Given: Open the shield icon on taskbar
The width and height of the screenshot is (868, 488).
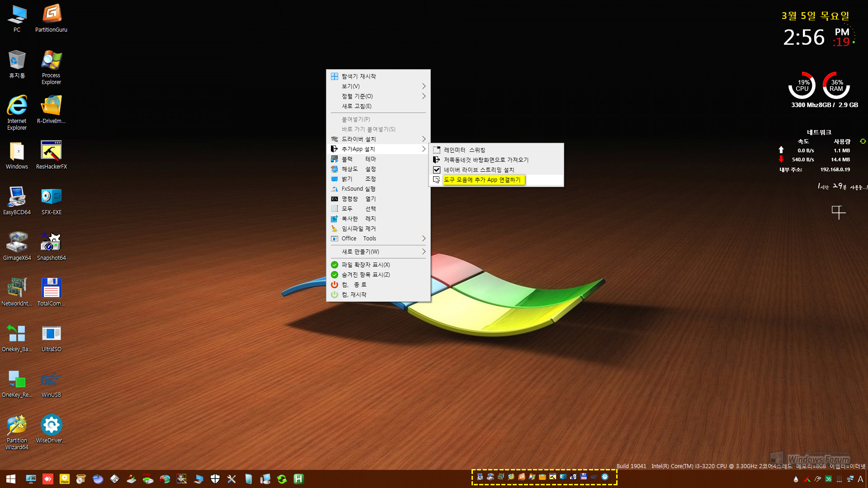Looking at the screenshot, I should click(x=215, y=479).
